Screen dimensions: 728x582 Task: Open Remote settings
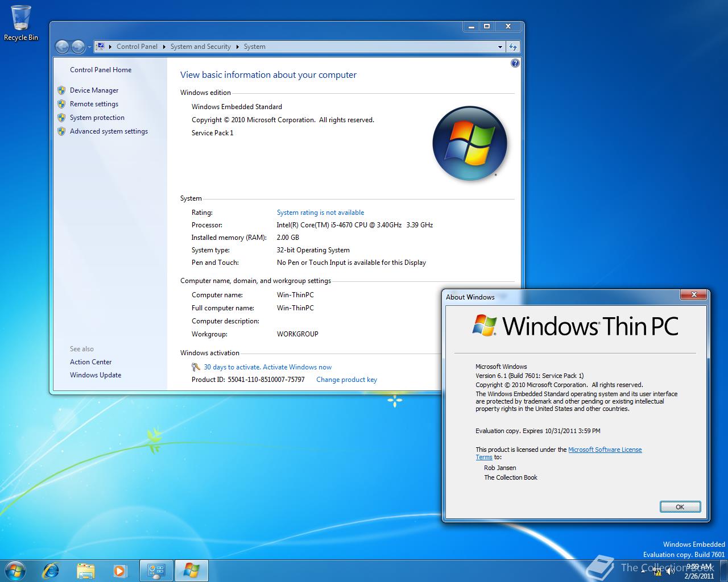click(94, 104)
